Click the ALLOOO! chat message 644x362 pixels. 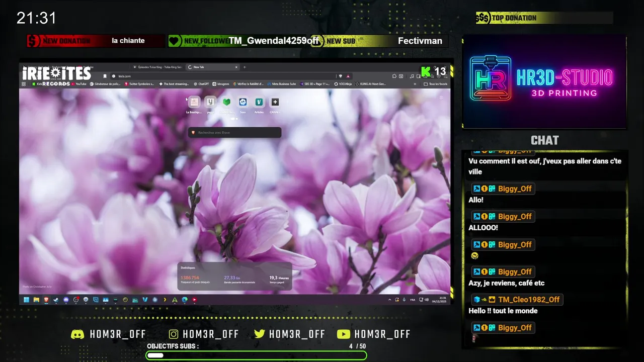[x=484, y=228]
